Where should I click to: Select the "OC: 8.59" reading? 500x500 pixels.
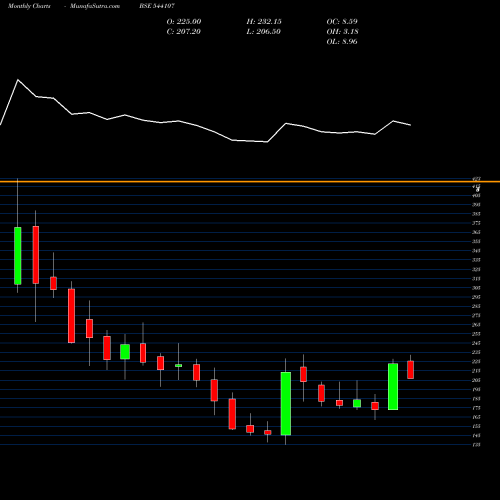(342, 22)
